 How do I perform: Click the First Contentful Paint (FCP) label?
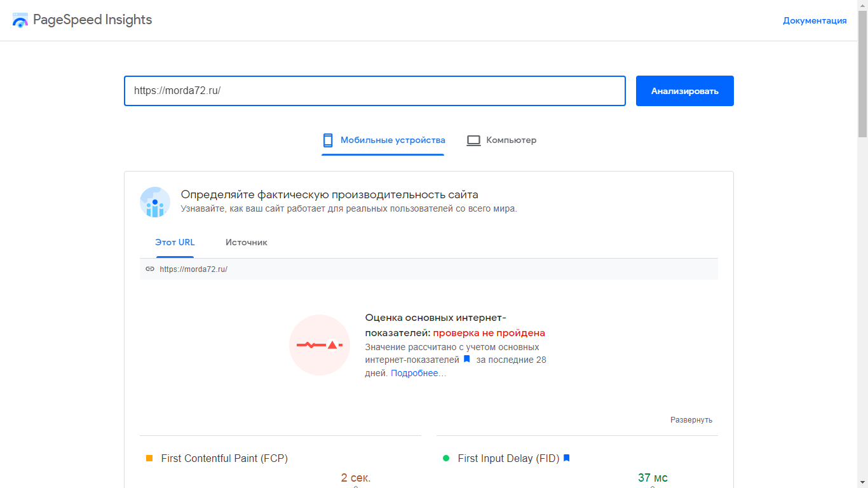coord(224,458)
